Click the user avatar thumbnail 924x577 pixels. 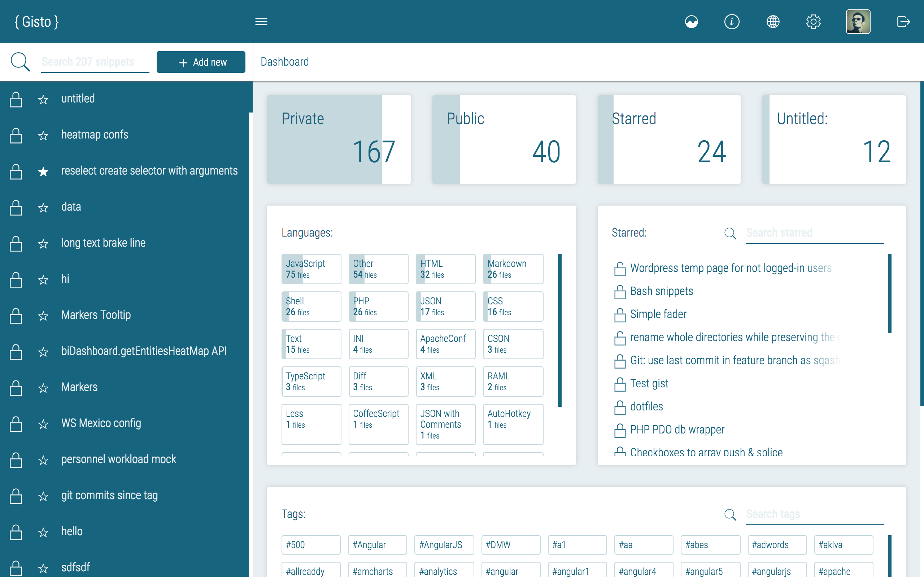click(858, 22)
